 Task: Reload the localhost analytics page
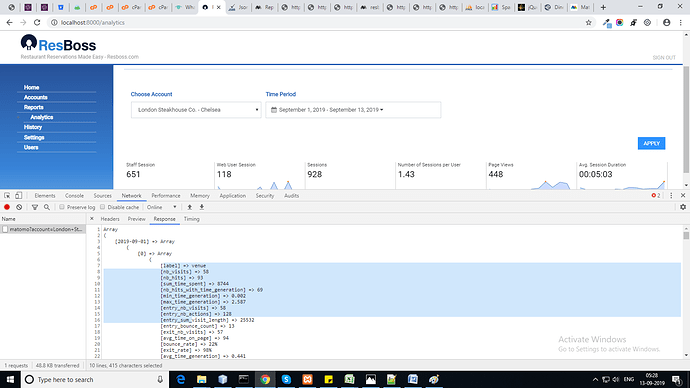pyautogui.click(x=37, y=22)
